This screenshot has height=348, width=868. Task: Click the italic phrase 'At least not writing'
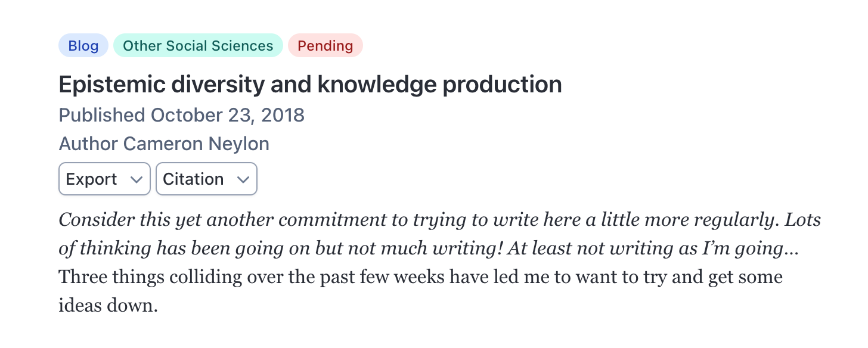tap(572, 248)
